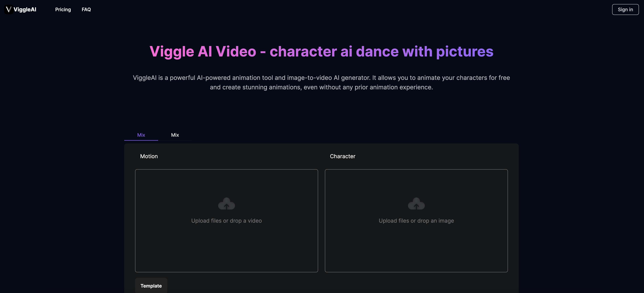Click the purple underline beneath the active Mix tab
The image size is (644, 293).
(x=141, y=140)
